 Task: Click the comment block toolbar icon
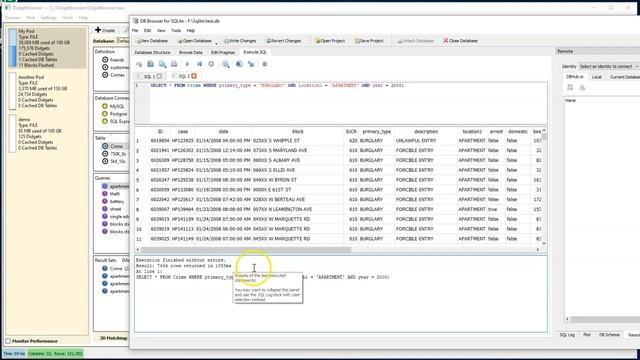[x=264, y=64]
